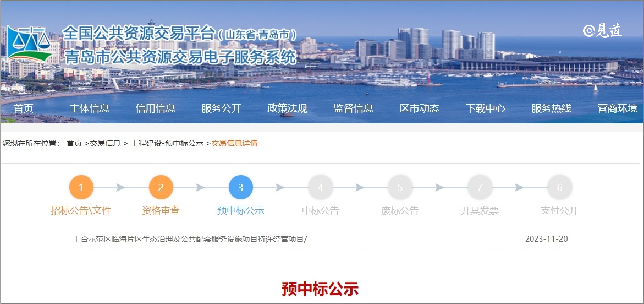This screenshot has width=644, height=304.
Task: Click step 6 gray circle icon
Action: point(559,187)
